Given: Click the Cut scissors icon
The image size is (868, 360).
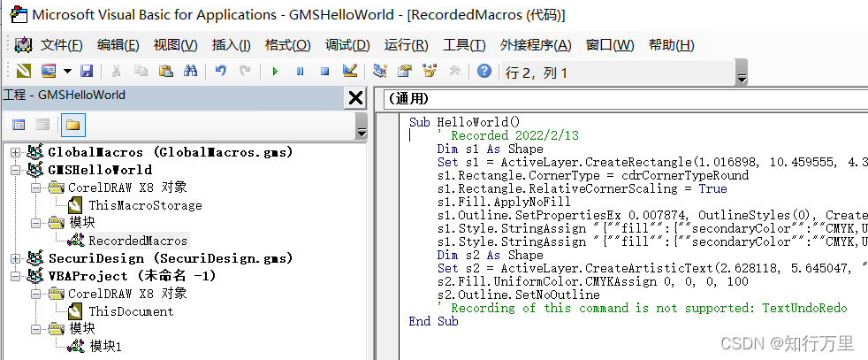Looking at the screenshot, I should tap(117, 71).
